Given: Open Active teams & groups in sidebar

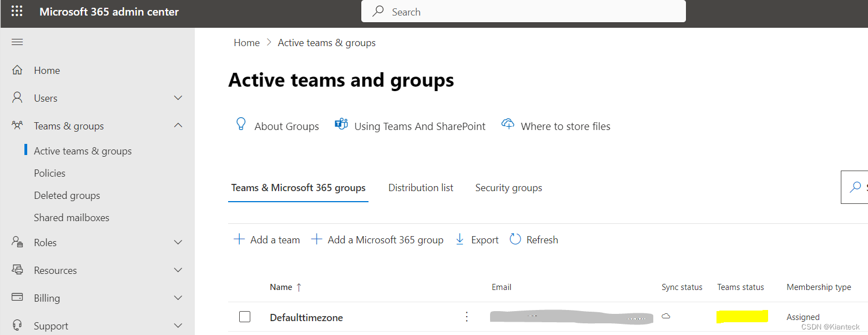Looking at the screenshot, I should click(x=83, y=151).
